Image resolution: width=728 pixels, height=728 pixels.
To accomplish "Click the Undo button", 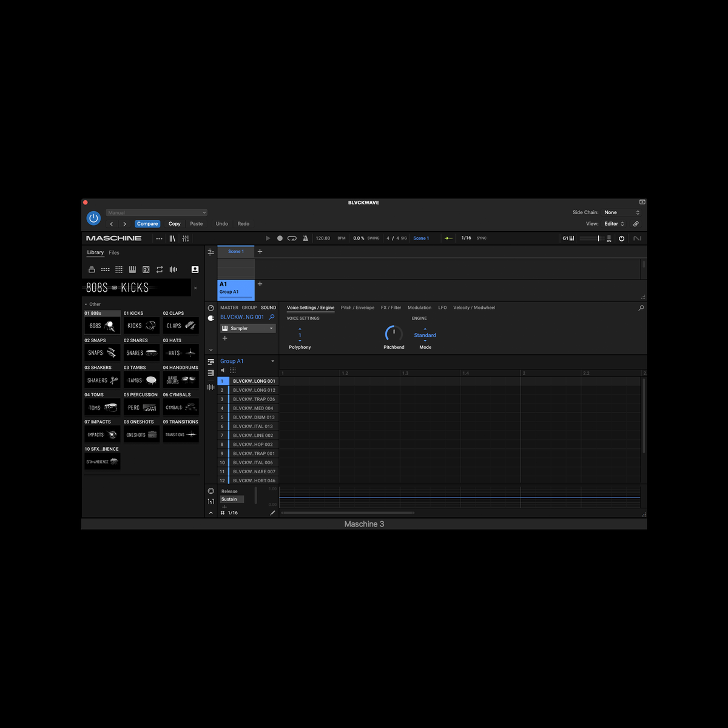I will (222, 224).
